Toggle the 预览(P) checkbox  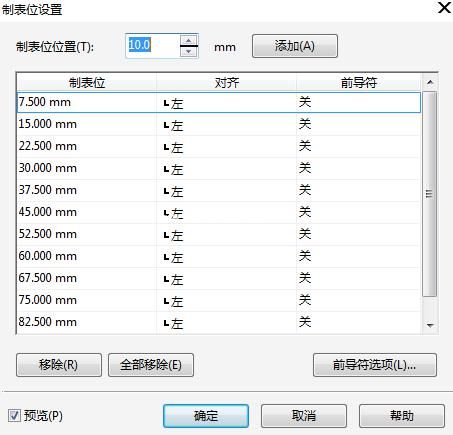14,416
